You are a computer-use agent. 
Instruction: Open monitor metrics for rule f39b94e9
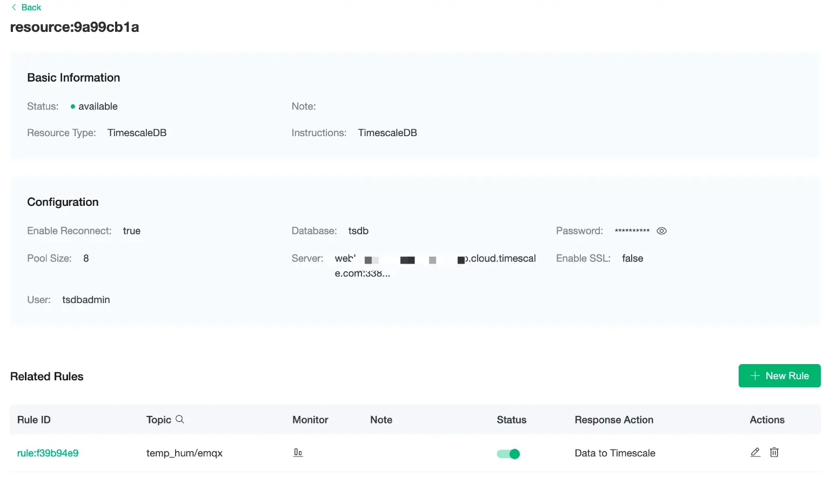pyautogui.click(x=298, y=453)
